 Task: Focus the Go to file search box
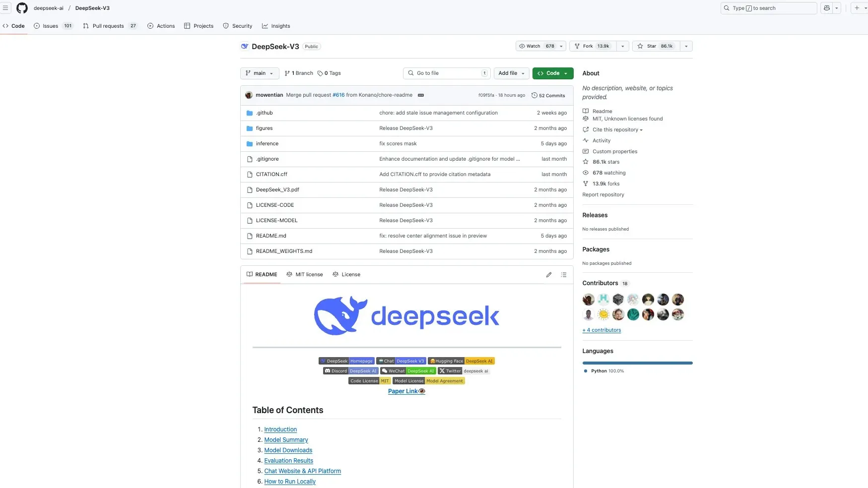[x=446, y=73]
